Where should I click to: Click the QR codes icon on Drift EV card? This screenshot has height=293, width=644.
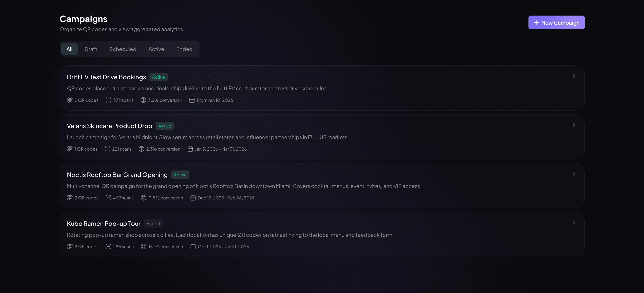[x=70, y=100]
